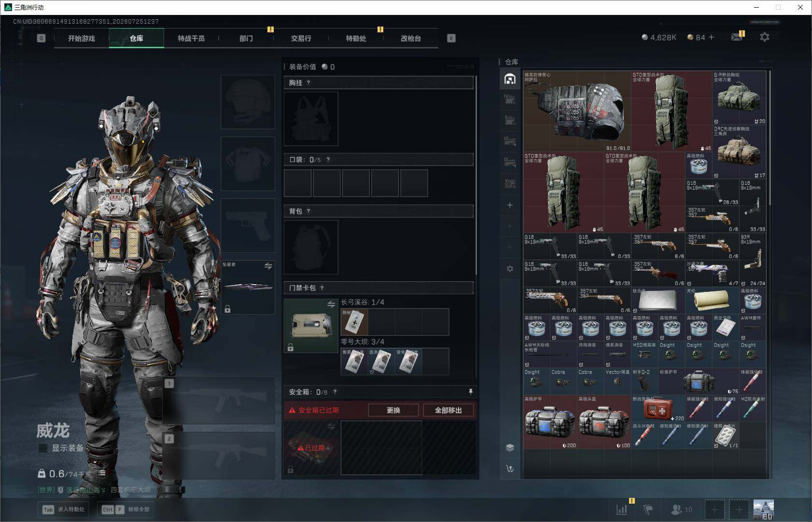The height and width of the screenshot is (522, 812).
Task: Add a new warehouse expansion with plus
Action: [510, 205]
